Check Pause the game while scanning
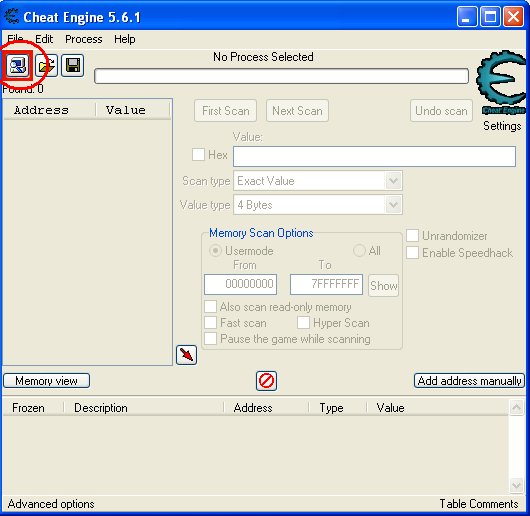This screenshot has height=516, width=530. 211,339
